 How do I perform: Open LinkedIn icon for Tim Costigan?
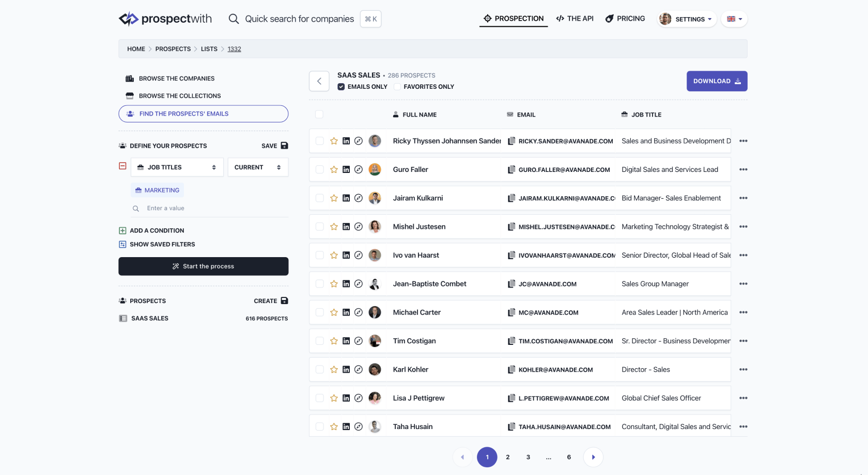(346, 341)
